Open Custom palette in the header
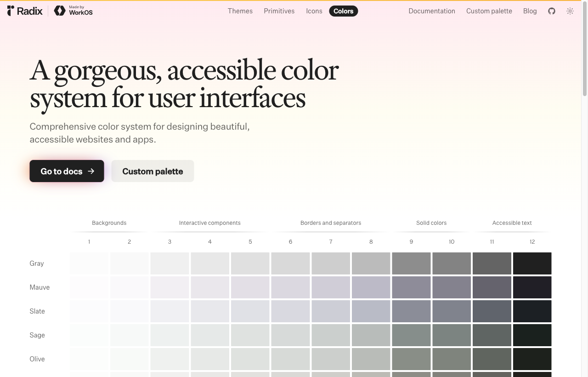The width and height of the screenshot is (588, 377). (x=489, y=11)
